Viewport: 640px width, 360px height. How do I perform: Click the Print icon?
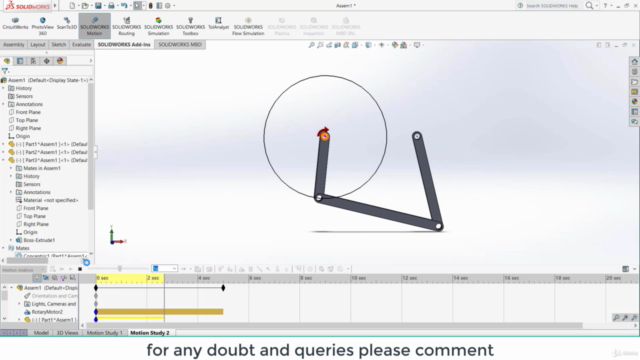pyautogui.click(x=111, y=6)
